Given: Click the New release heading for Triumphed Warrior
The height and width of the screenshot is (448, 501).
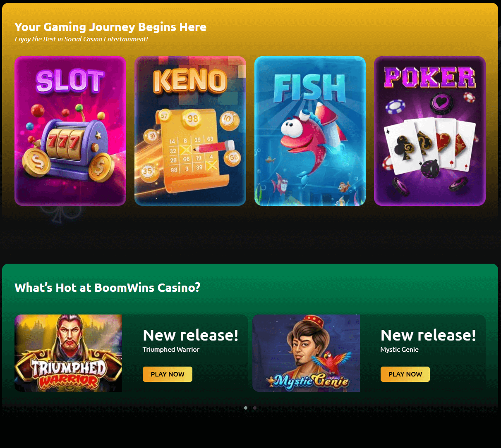Looking at the screenshot, I should [191, 335].
